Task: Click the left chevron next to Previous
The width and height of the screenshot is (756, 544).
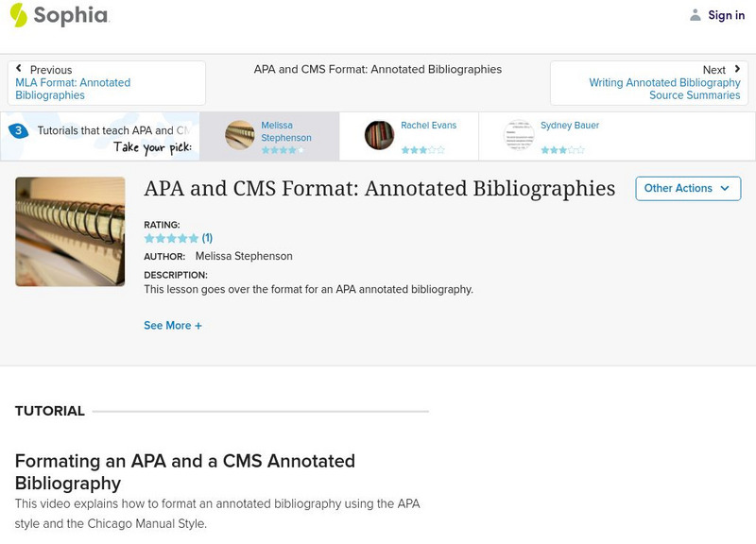Action: pos(21,69)
